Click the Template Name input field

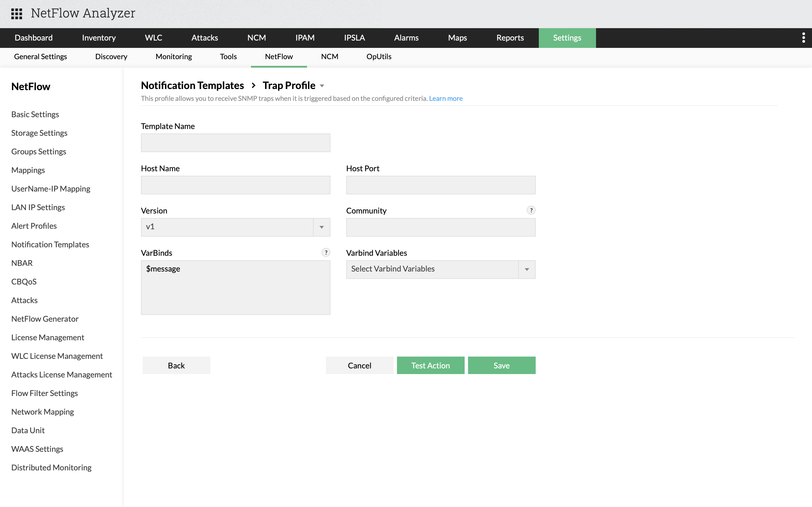point(235,143)
